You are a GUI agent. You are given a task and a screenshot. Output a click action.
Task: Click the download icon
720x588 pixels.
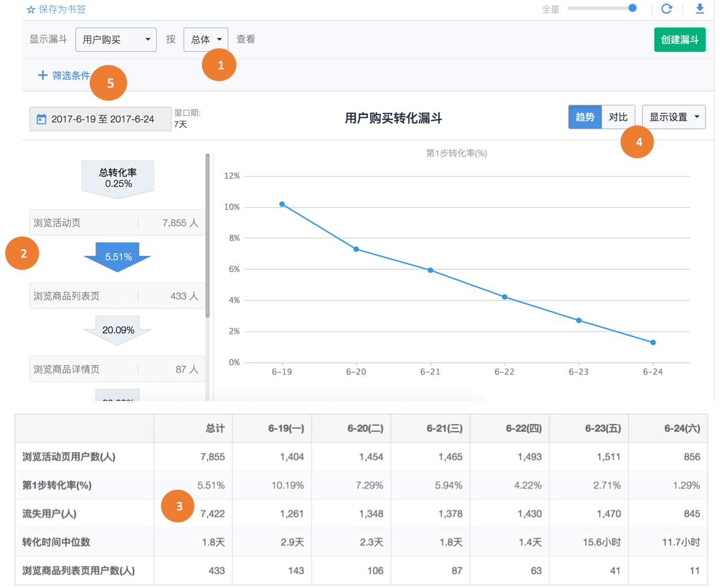700,9
